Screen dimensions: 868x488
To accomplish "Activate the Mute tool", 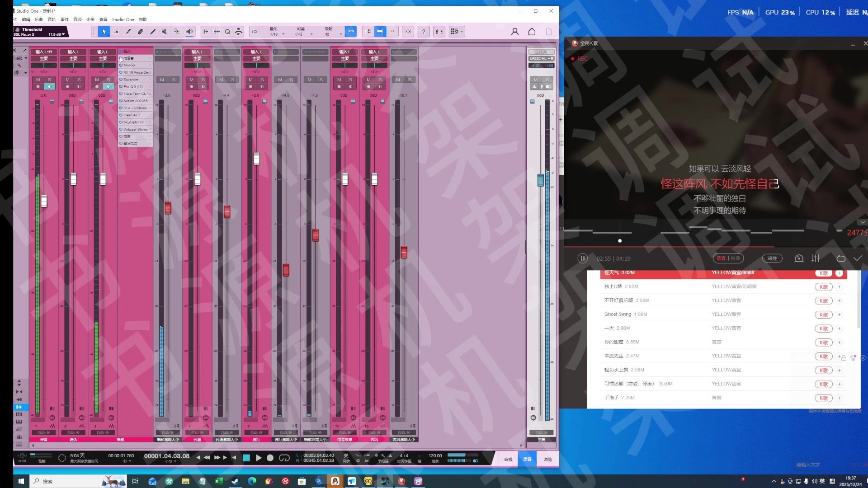I will 165,32.
